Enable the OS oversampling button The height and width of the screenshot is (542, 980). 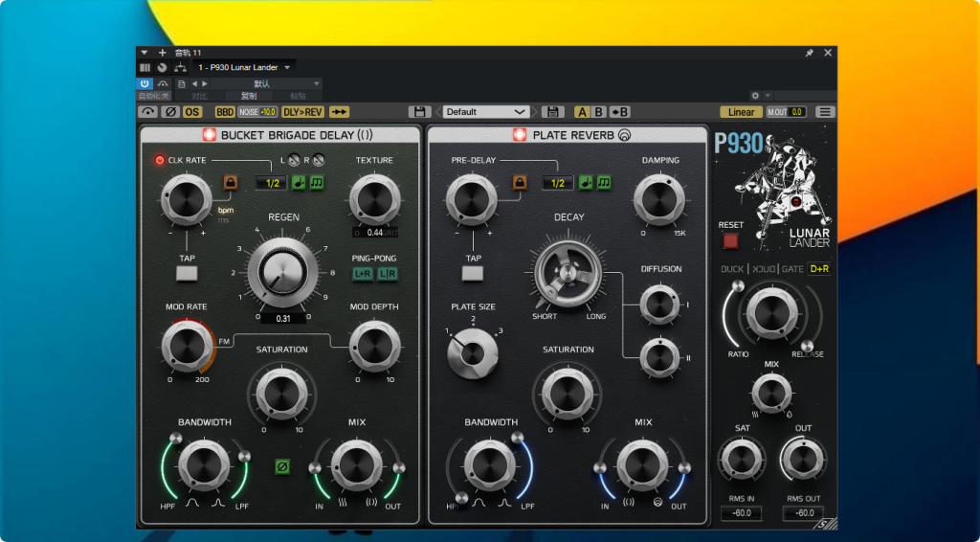(191, 112)
